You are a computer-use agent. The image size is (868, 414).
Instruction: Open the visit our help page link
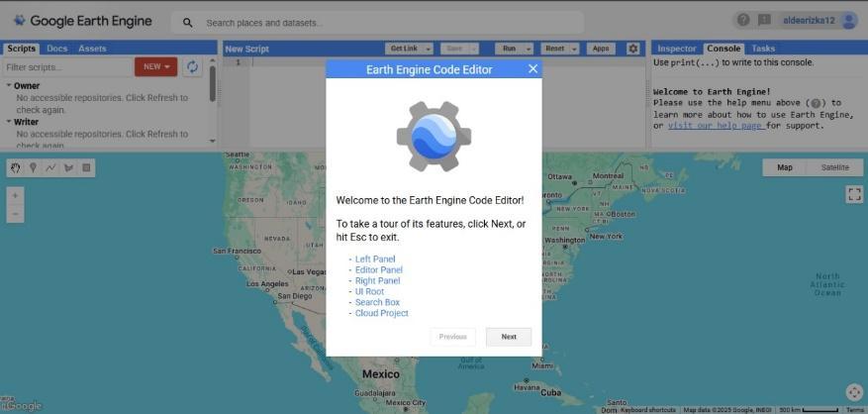tap(716, 126)
